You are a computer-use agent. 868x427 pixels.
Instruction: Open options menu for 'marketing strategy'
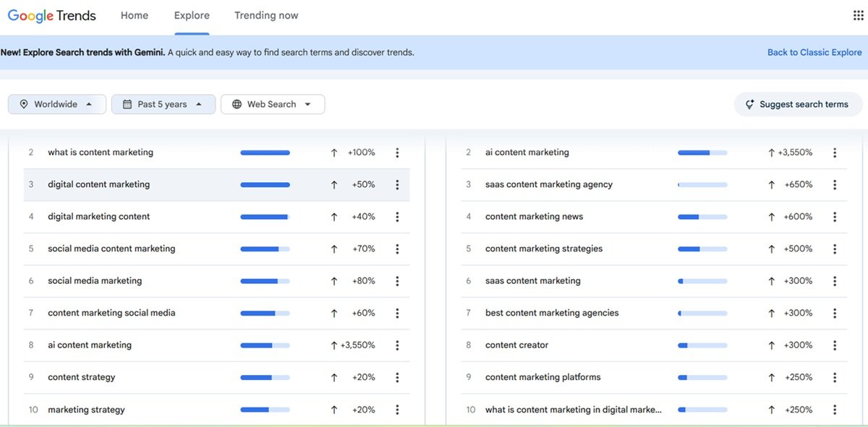pyautogui.click(x=397, y=410)
